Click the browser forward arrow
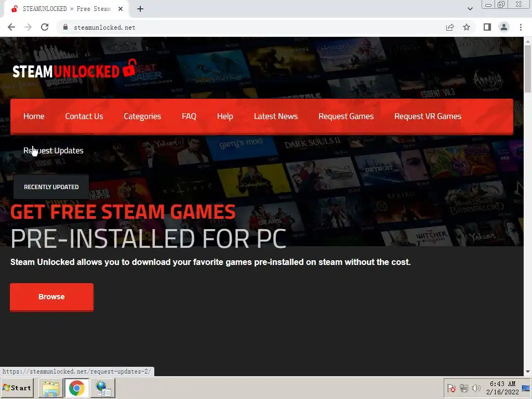Image resolution: width=532 pixels, height=399 pixels. [28, 27]
